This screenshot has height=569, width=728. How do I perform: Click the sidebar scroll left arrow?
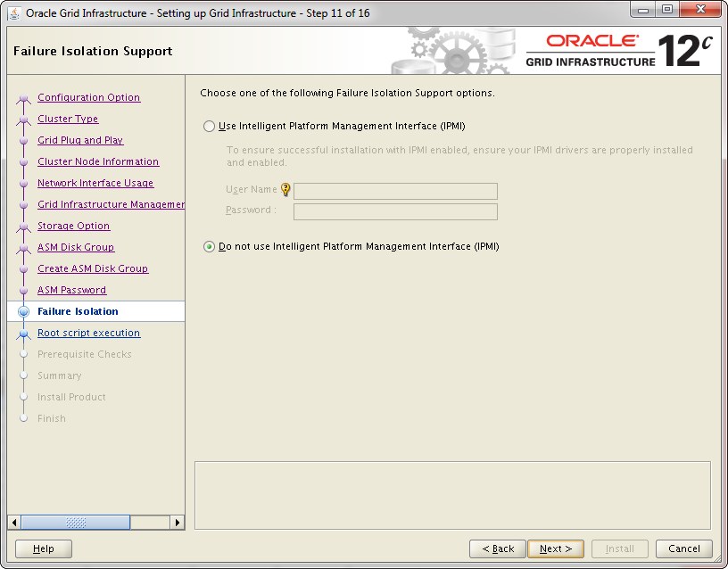coord(14,523)
